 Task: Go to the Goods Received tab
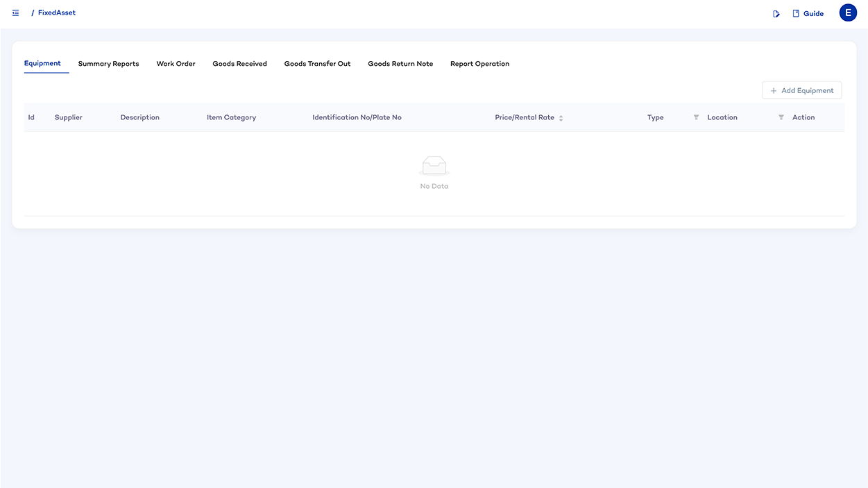(239, 64)
